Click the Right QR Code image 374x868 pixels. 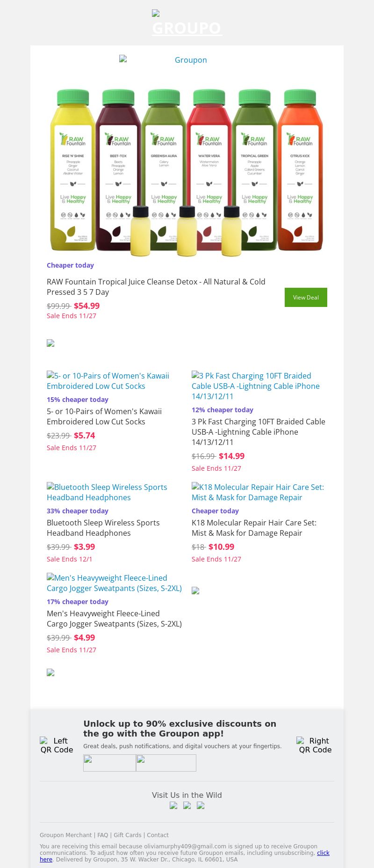pos(315,745)
